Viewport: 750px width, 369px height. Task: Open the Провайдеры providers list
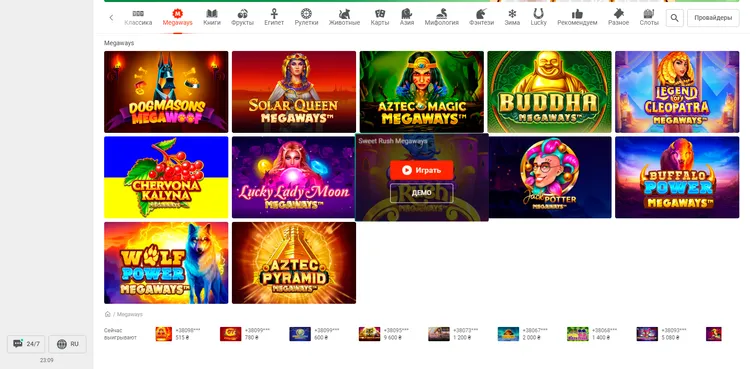tap(713, 18)
